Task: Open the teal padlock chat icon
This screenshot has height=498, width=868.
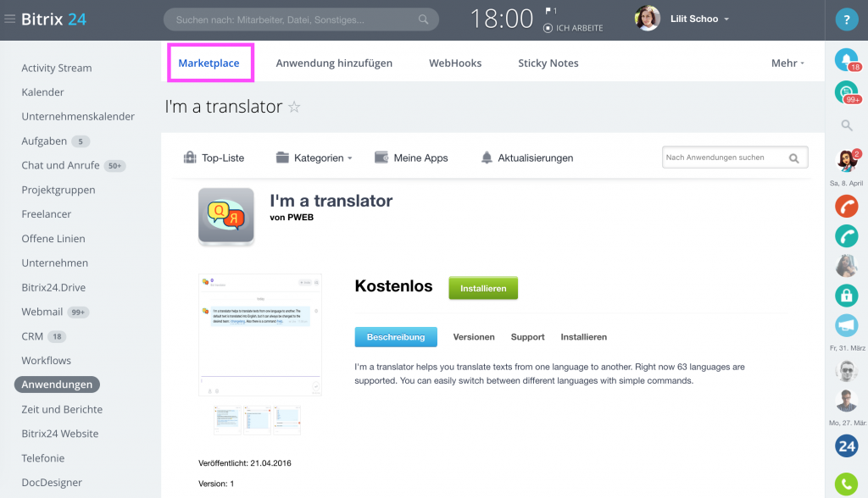Action: tap(847, 296)
